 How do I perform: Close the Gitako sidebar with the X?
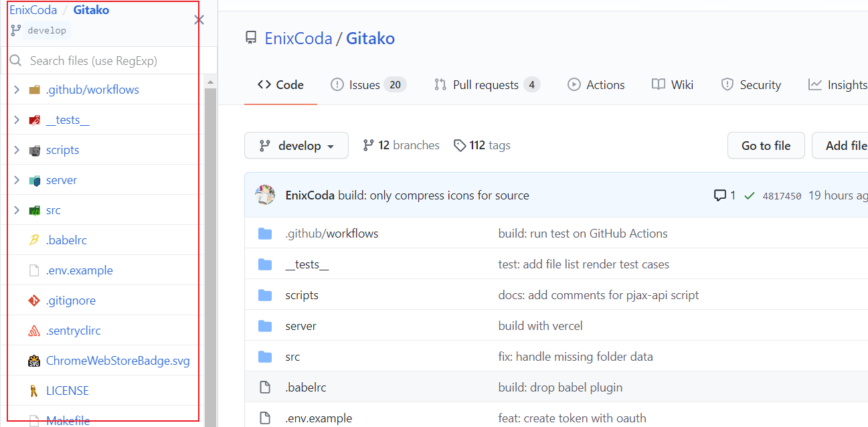click(199, 20)
